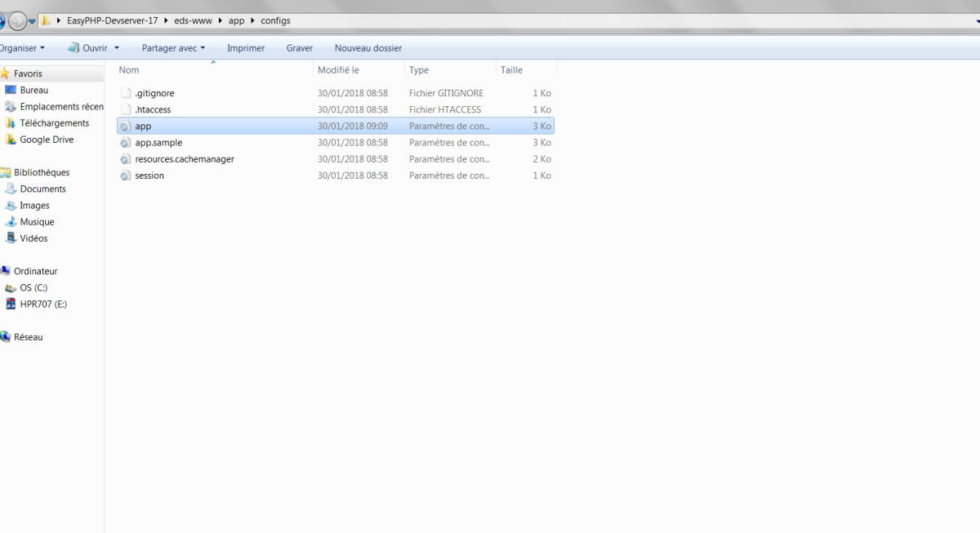Click the Téléchargements folder icon
Screen dimensions: 980x533
[11, 123]
